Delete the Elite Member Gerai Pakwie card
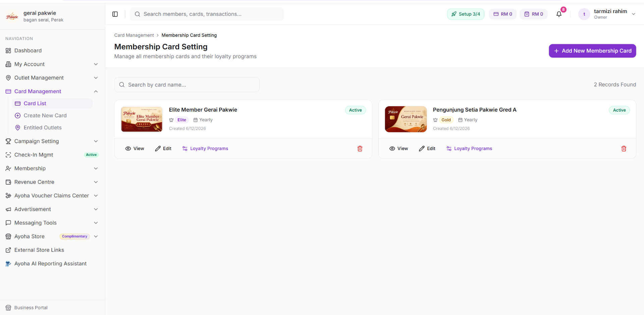The width and height of the screenshot is (644, 315). click(360, 148)
